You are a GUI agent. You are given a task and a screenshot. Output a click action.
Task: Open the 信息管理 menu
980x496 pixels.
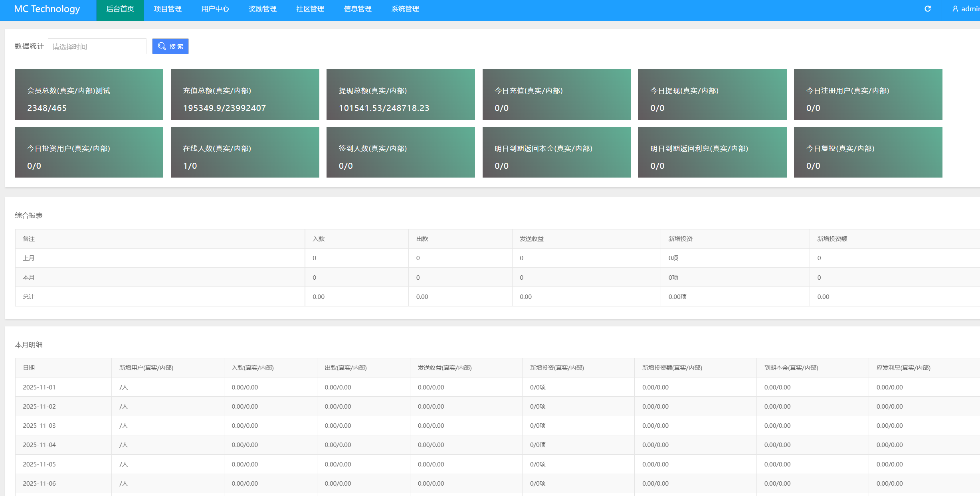(358, 9)
